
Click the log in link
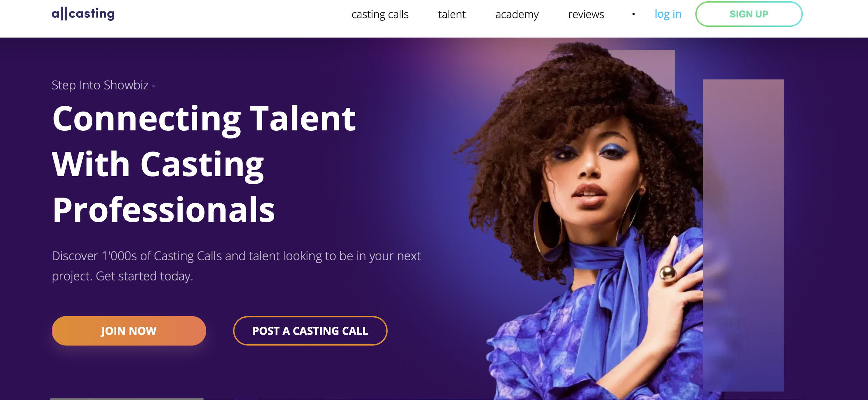pos(668,14)
